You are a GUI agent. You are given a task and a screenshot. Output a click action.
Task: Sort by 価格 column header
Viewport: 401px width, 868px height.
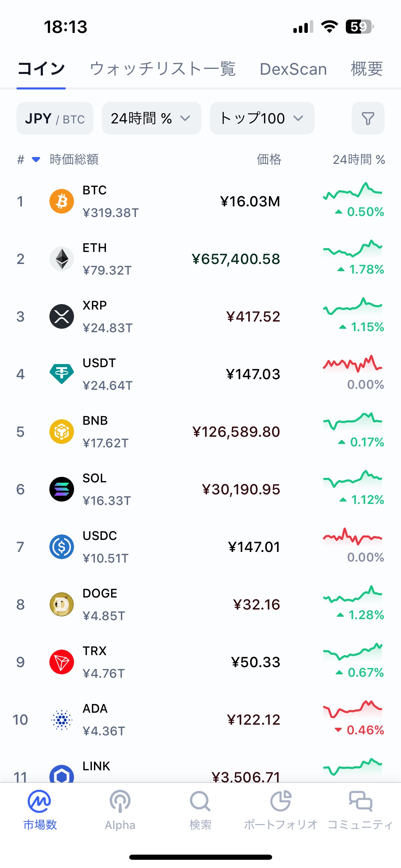269,159
